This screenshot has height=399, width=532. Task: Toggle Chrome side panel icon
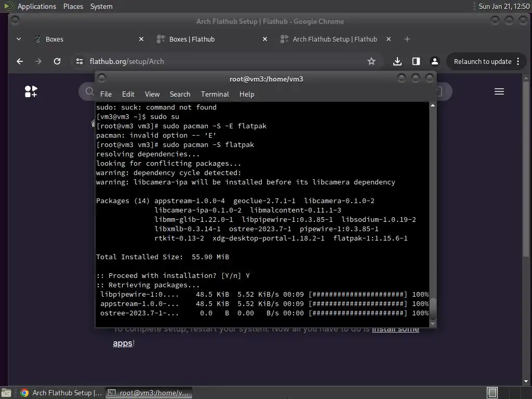pos(416,61)
